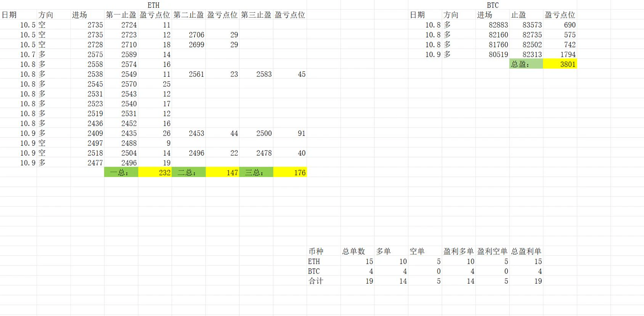The image size is (644, 316).
Task: Click the 总单数 summary header cell
Action: [x=358, y=251]
